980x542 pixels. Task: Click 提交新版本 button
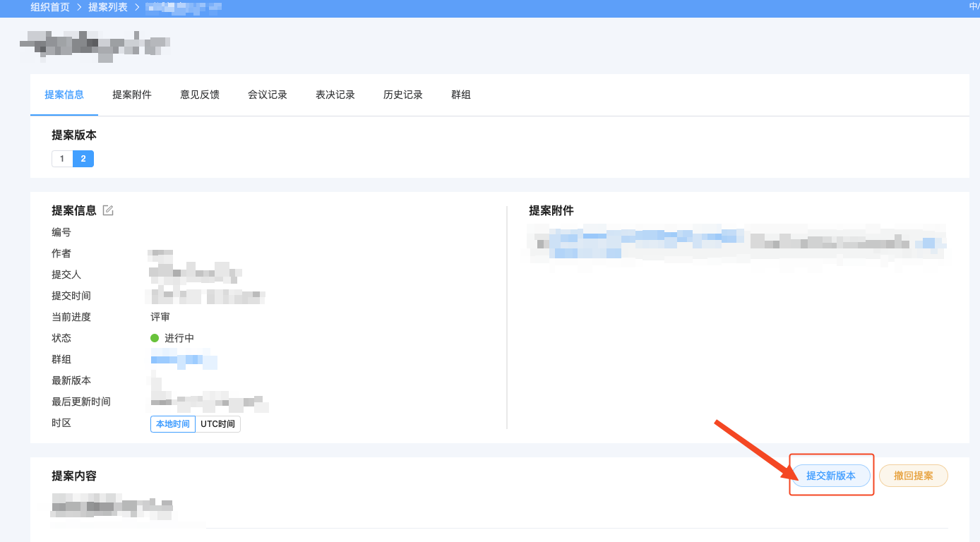[x=831, y=476]
